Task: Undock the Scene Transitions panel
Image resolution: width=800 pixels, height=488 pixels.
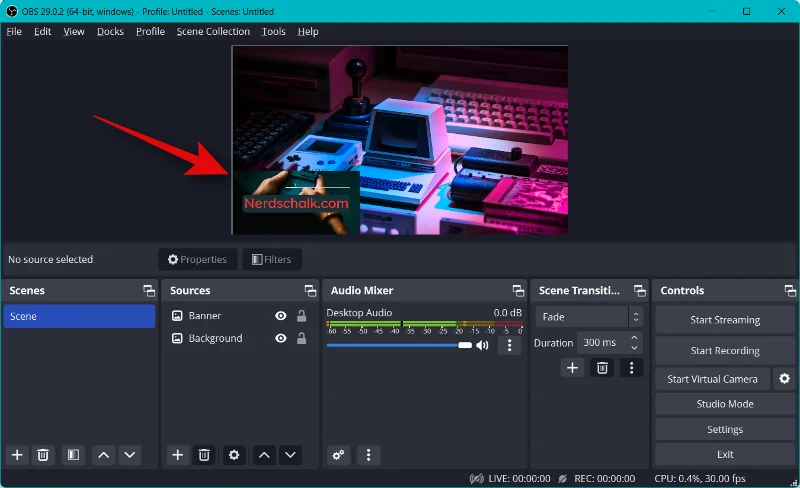Action: tap(640, 291)
